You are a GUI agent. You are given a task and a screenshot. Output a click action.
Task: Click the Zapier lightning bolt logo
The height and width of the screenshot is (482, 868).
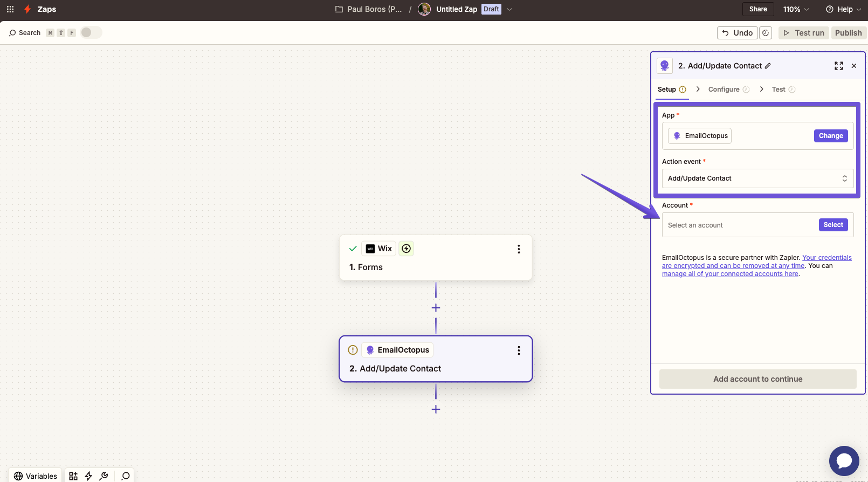[27, 9]
